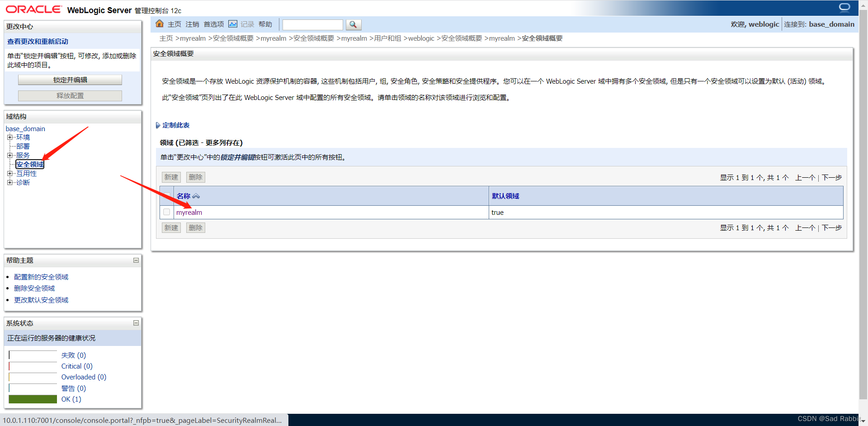Viewport: 868px width, 426px height.
Task: Click 服务 tree item label
Action: coord(23,155)
